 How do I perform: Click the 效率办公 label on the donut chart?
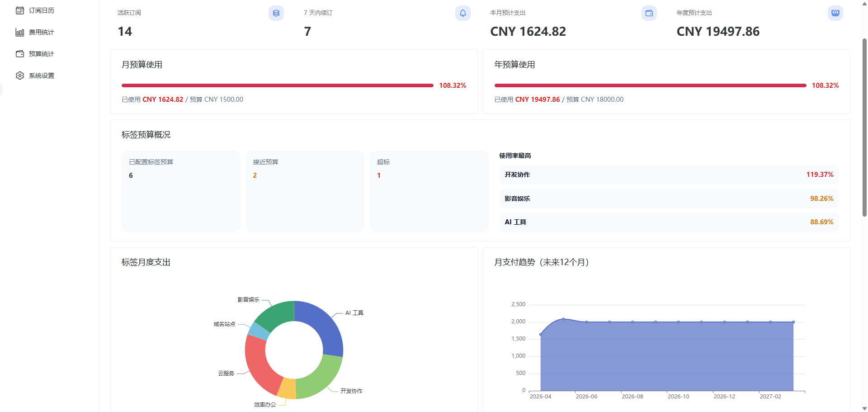[265, 405]
